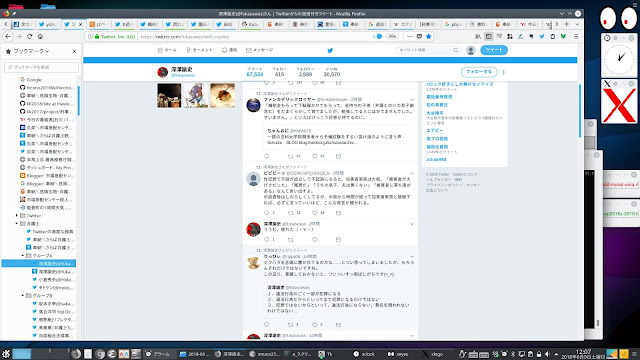Screen dimensions: 640x360
Task: Open the いいね count 30,570 link
Action: [x=332, y=72]
